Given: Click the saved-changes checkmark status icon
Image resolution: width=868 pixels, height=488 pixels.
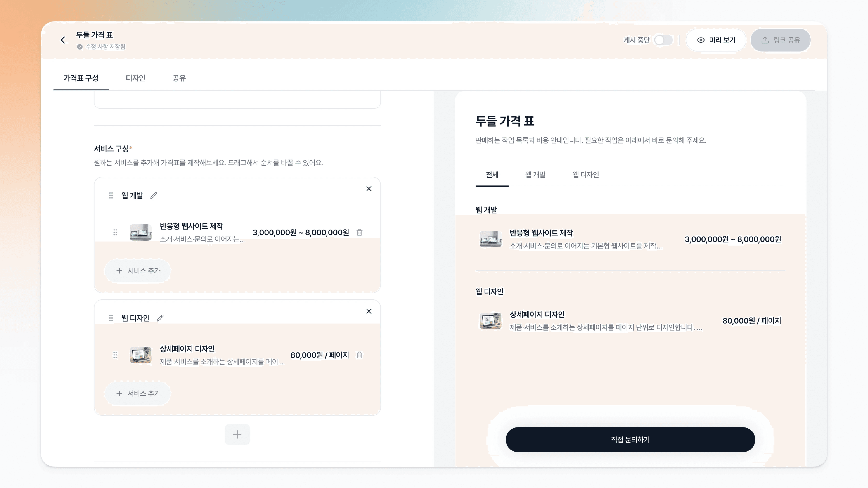Looking at the screenshot, I should [x=80, y=47].
